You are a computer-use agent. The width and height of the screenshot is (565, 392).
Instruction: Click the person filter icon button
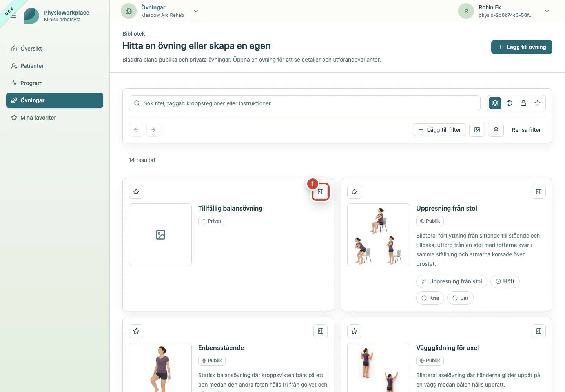click(496, 130)
